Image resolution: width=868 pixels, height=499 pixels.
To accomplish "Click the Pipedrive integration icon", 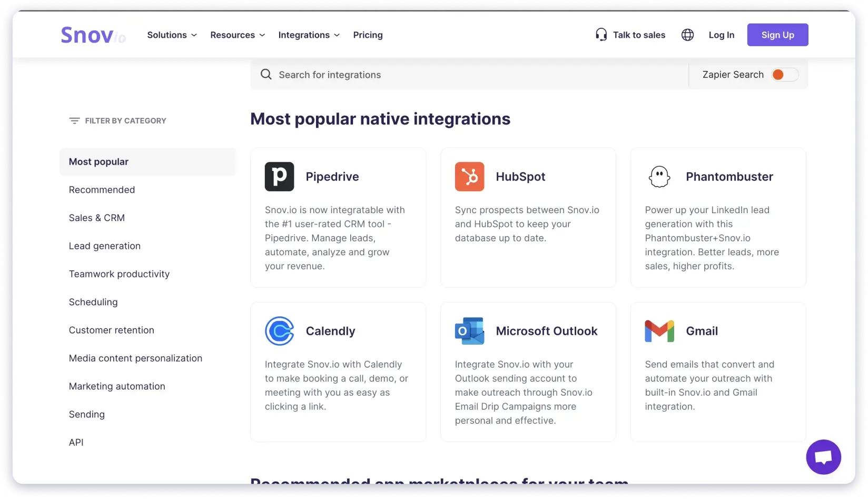I will click(279, 176).
